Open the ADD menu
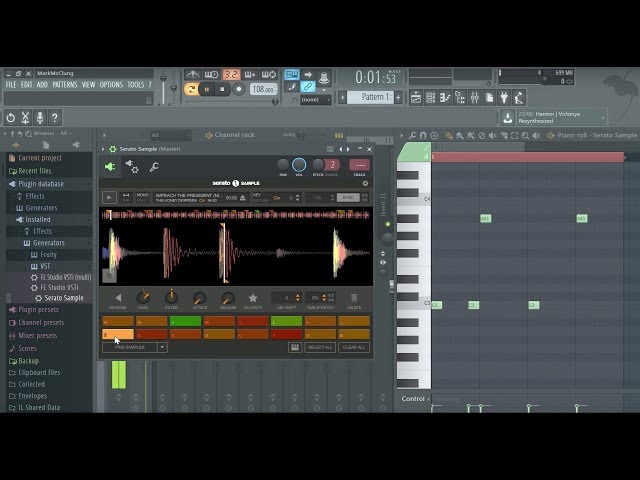 (42, 84)
